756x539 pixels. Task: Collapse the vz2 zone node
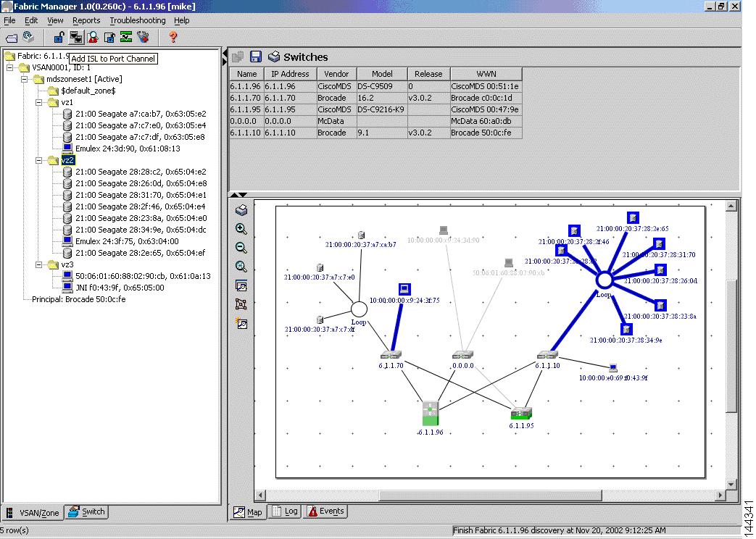click(x=38, y=161)
